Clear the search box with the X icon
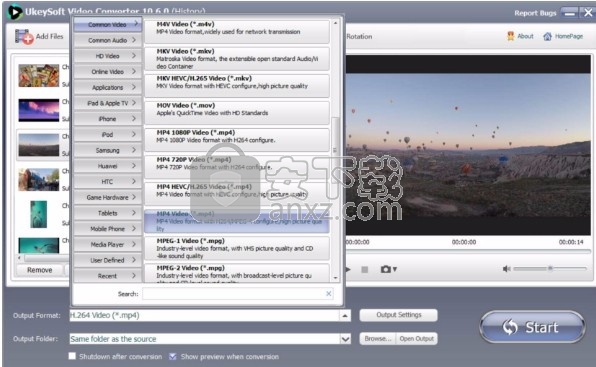 pyautogui.click(x=328, y=293)
